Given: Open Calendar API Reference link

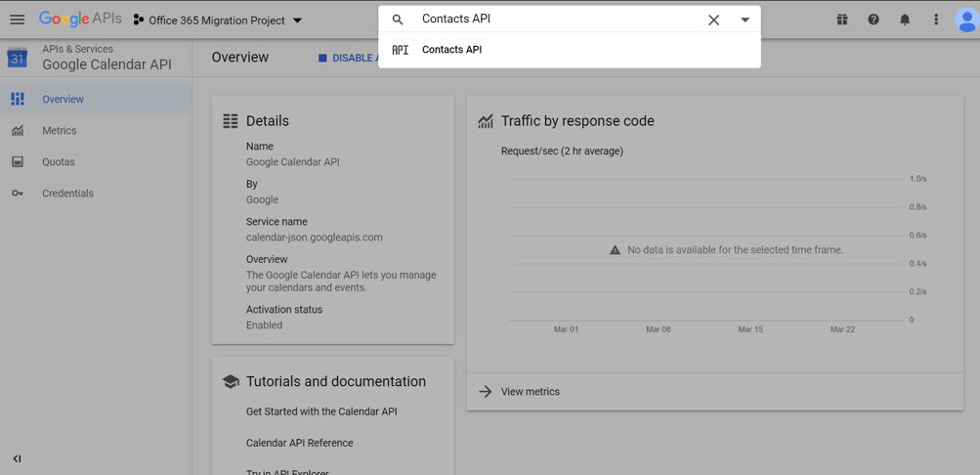Looking at the screenshot, I should coord(299,443).
